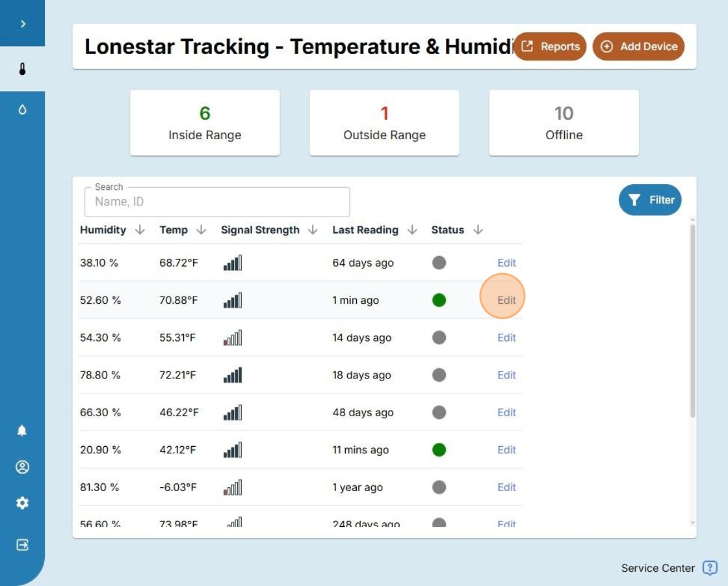Viewport: 728px width, 586px height.
Task: Click grey status dot for 48 days ago row
Action: (x=439, y=412)
